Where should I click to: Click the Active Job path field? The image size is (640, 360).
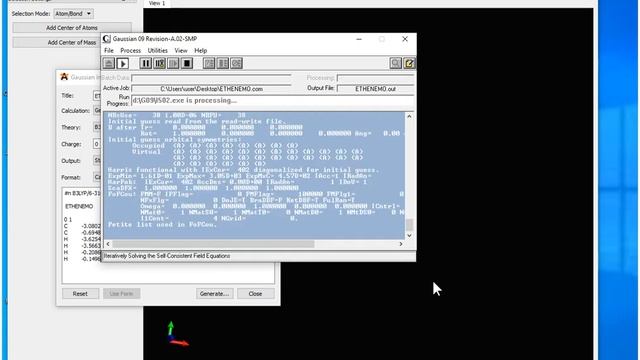point(211,89)
